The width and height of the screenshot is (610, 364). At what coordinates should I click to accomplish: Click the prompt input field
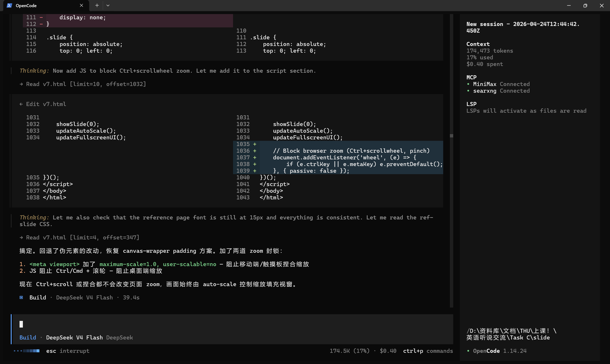pos(232,324)
